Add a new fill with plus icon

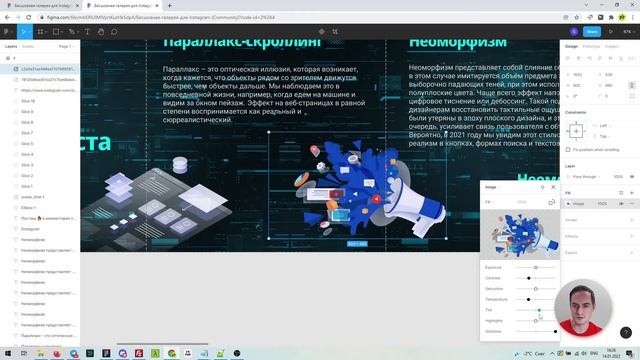pos(632,193)
